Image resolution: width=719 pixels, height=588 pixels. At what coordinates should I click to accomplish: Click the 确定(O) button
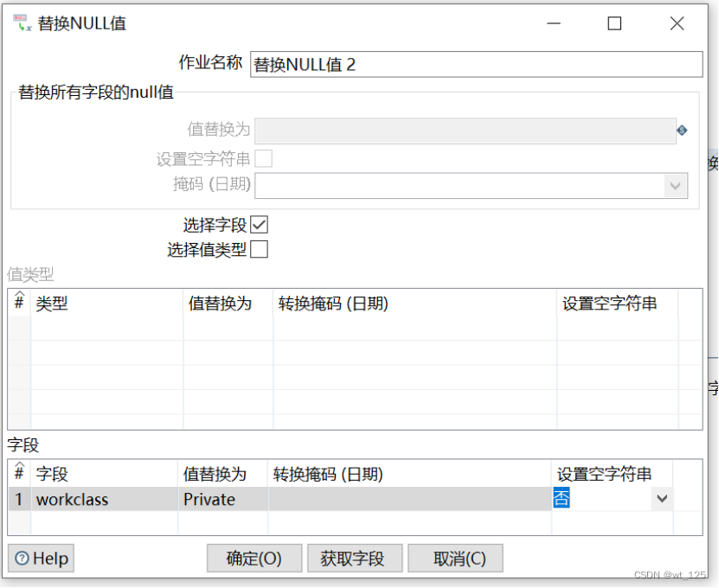click(254, 558)
